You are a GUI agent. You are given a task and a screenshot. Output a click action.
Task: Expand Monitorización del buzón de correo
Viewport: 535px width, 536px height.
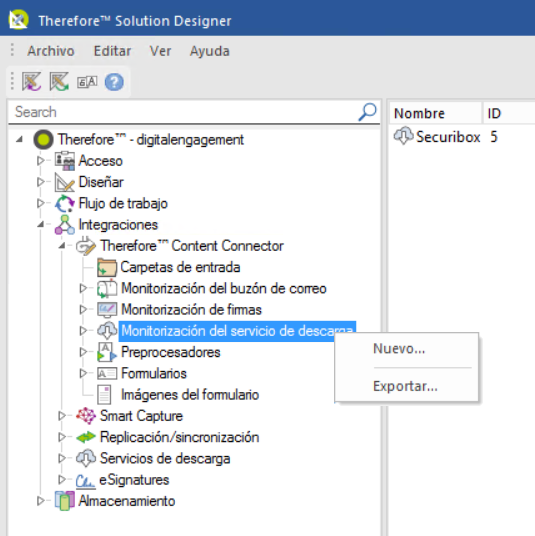(83, 288)
